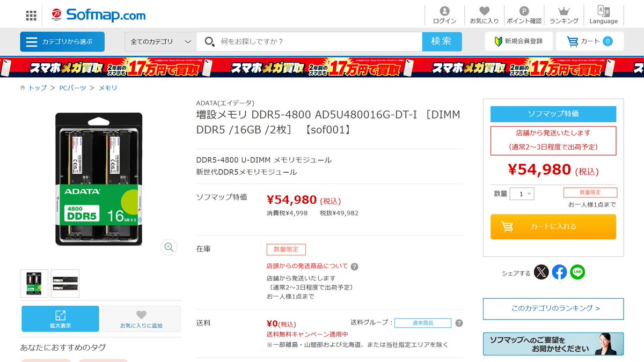
Task: Select the first packaged memory thumbnail
Action: pyautogui.click(x=34, y=284)
